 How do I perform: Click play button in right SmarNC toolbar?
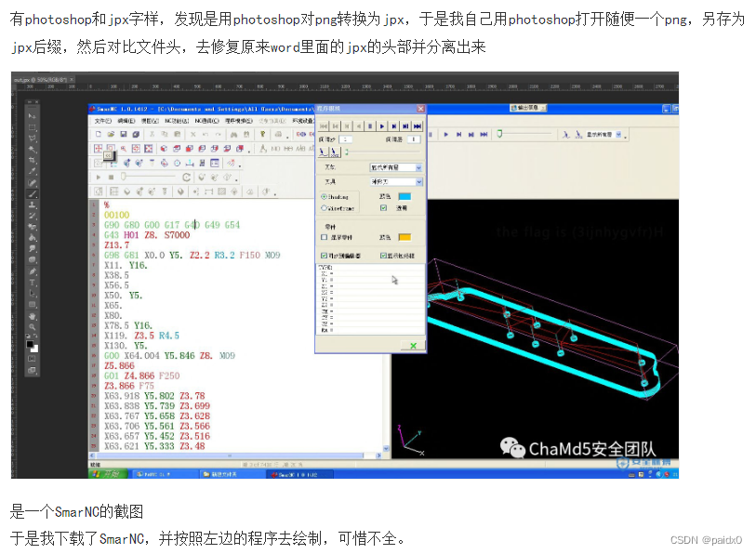[x=446, y=135]
